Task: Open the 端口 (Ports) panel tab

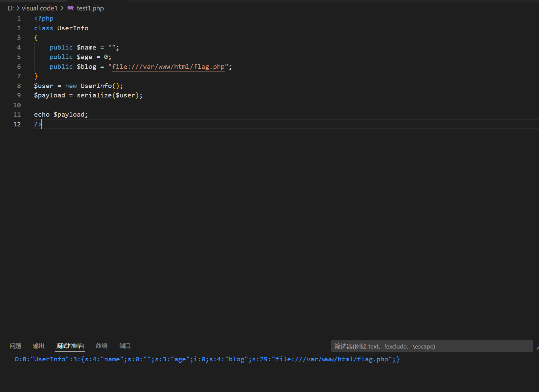Action: [x=125, y=346]
